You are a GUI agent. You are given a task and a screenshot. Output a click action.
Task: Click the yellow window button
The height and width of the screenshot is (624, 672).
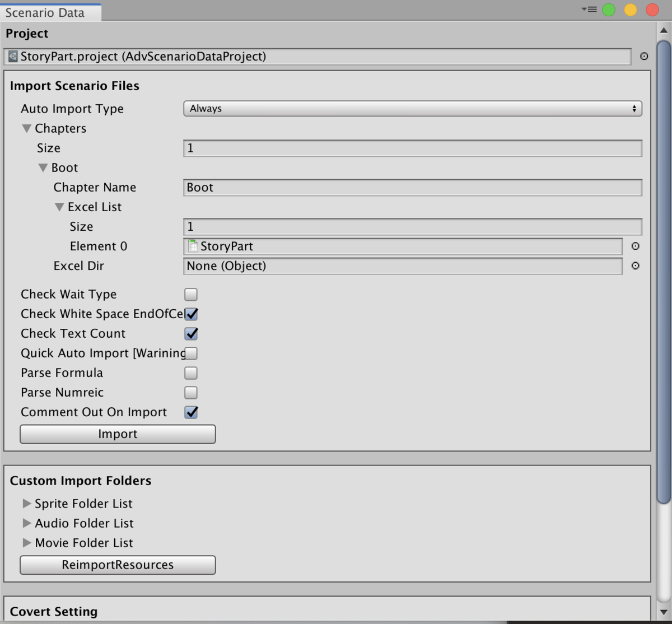click(631, 10)
